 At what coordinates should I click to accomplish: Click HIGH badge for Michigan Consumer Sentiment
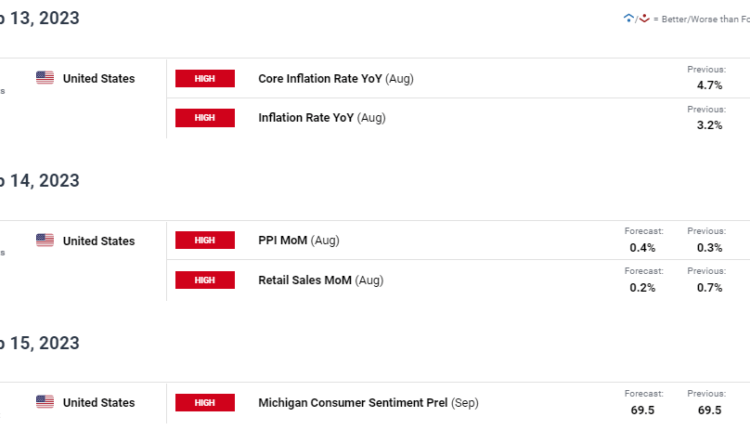click(x=205, y=402)
